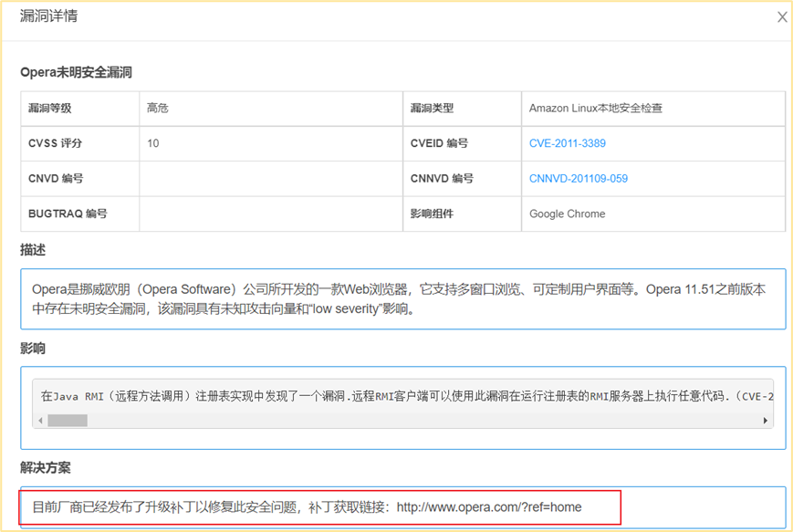Select the 高危 severity value cell
The width and height of the screenshot is (793, 532).
pos(158,109)
